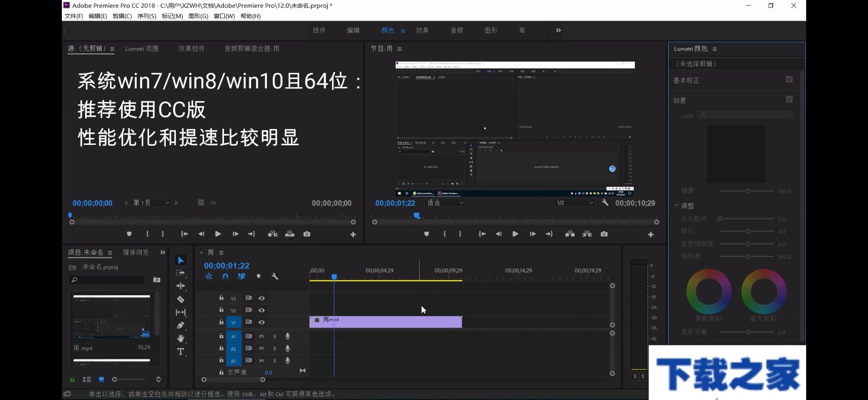This screenshot has height=400, width=868.
Task: Select the Ripple Edit tool
Action: [x=181, y=286]
